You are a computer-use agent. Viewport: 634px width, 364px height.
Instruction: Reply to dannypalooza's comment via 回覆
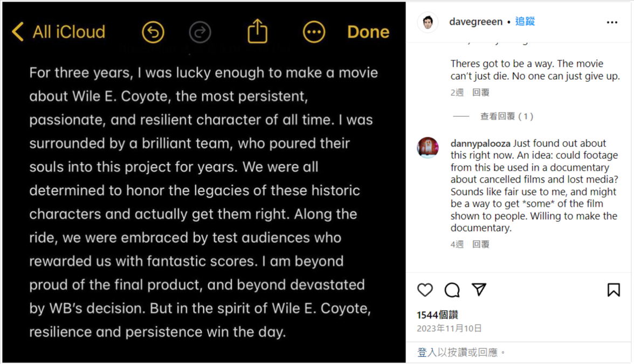(x=481, y=244)
